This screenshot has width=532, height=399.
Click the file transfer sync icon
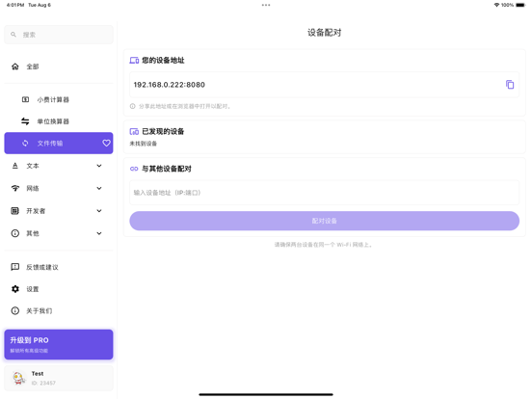click(25, 144)
